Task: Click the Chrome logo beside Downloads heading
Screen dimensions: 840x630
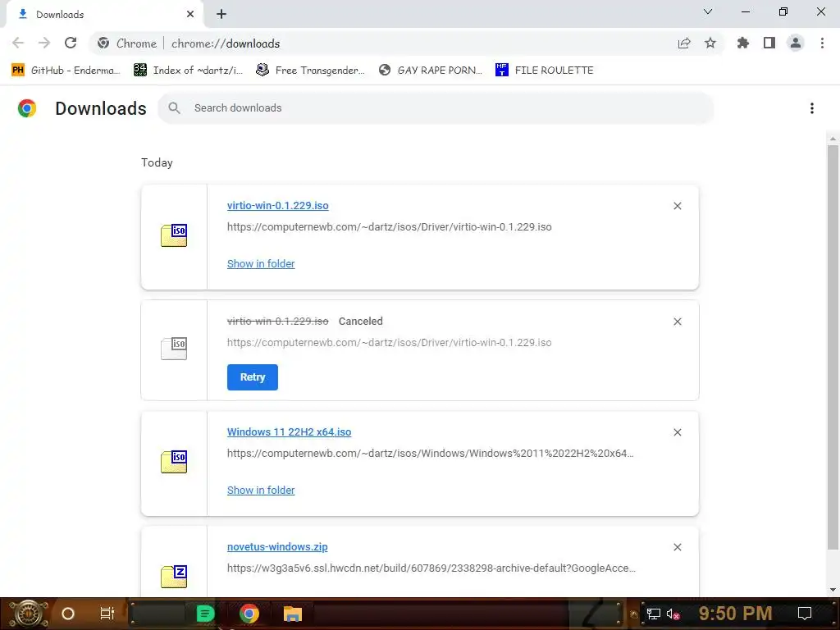Action: [x=27, y=108]
